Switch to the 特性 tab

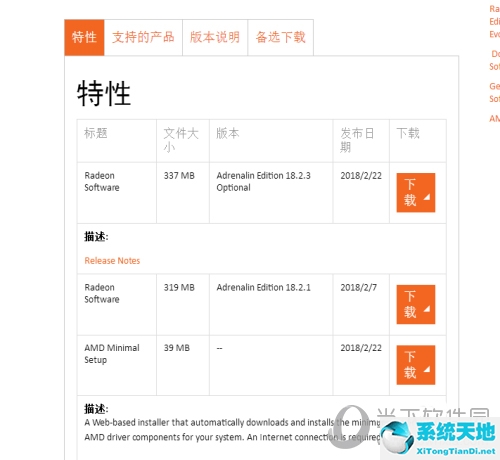tap(84, 37)
